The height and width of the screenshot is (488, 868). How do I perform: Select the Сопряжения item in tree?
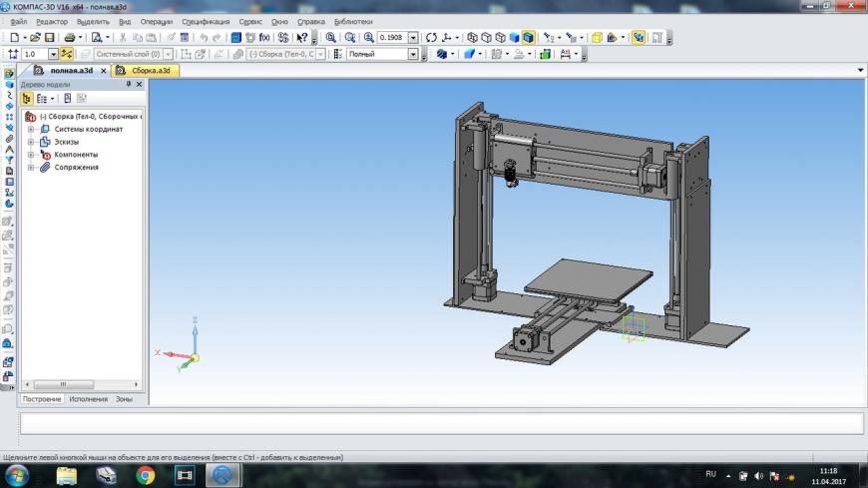[76, 168]
